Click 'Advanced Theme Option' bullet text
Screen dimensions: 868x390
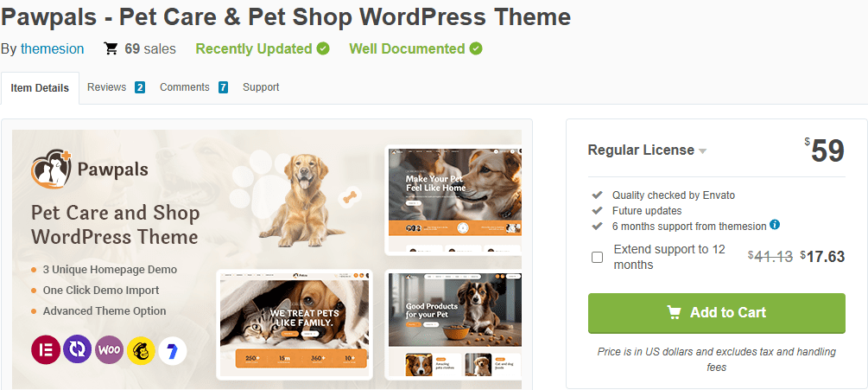tap(105, 310)
